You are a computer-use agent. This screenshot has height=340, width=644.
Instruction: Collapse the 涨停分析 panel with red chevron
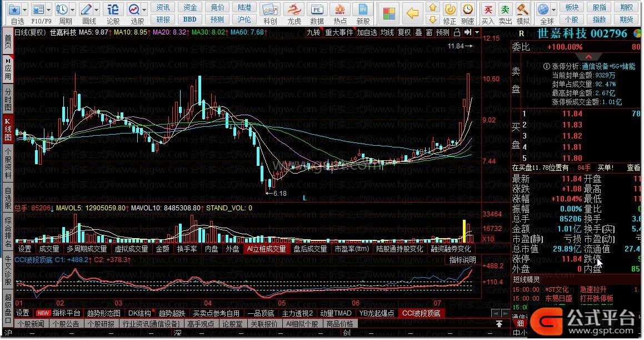tap(588, 57)
